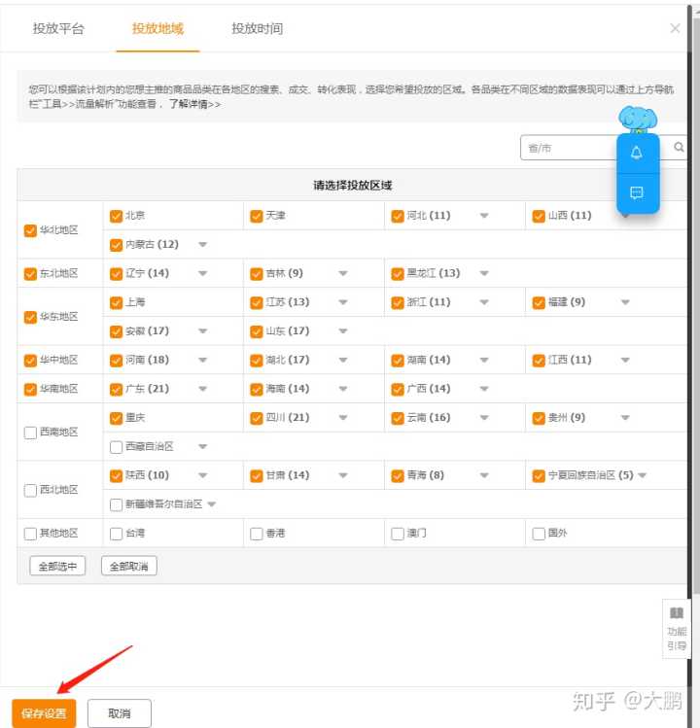The image size is (700, 728).
Task: Open the chat message icon
Action: 637,192
